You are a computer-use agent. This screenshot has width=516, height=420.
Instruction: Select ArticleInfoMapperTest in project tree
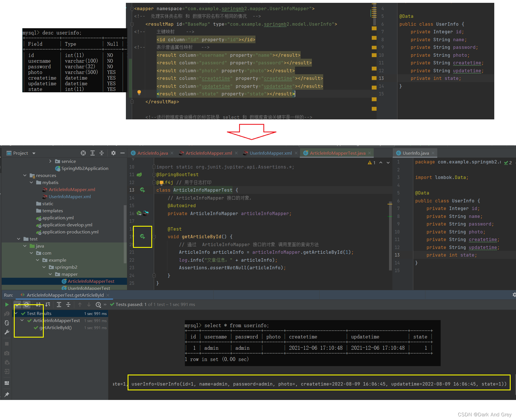coord(91,281)
